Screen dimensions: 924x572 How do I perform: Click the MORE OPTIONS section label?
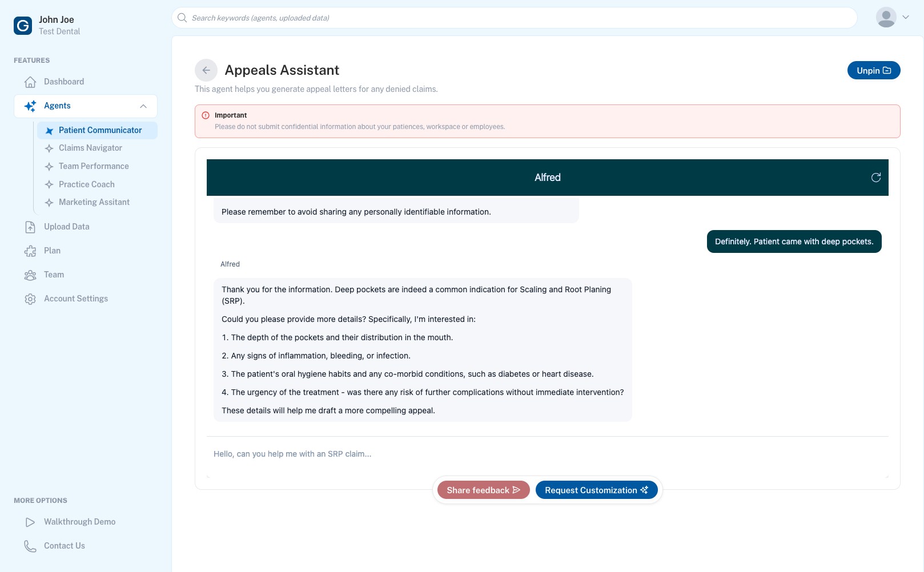click(41, 501)
